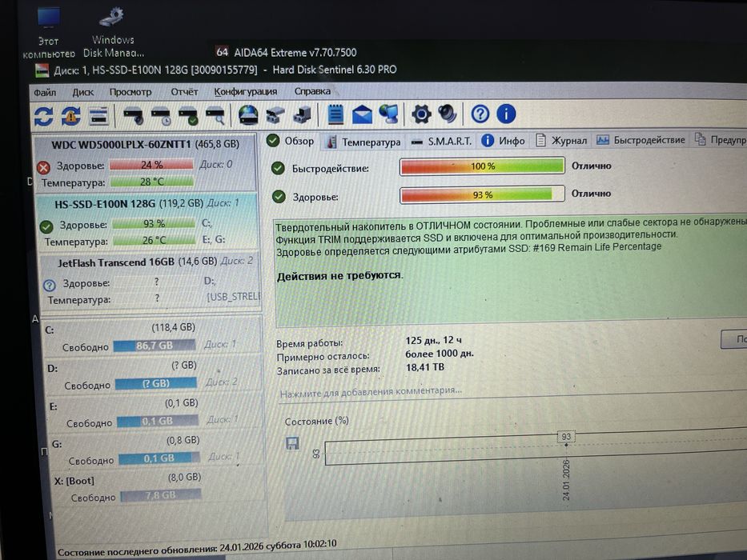Click the Hard Disk Sentinel window title icon
Viewport: 747px width, 560px height.
42,70
